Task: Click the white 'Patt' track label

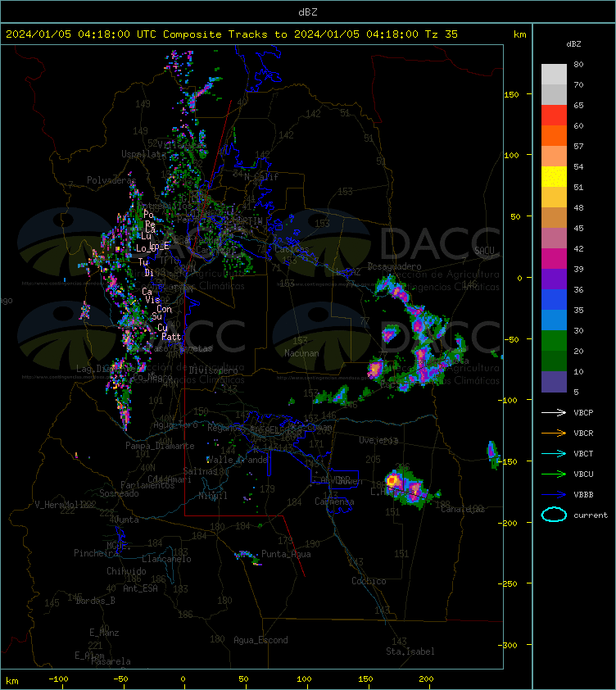Action: pos(171,337)
